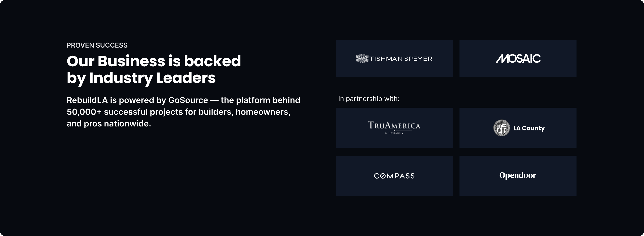This screenshot has width=644, height=236.
Task: Click the LA County round seal
Action: [x=501, y=128]
